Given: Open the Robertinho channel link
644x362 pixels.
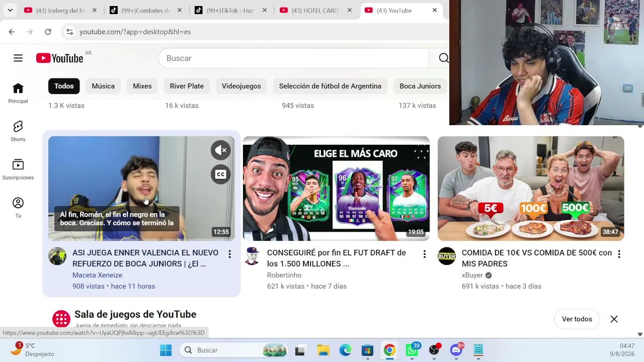Looking at the screenshot, I should [284, 275].
